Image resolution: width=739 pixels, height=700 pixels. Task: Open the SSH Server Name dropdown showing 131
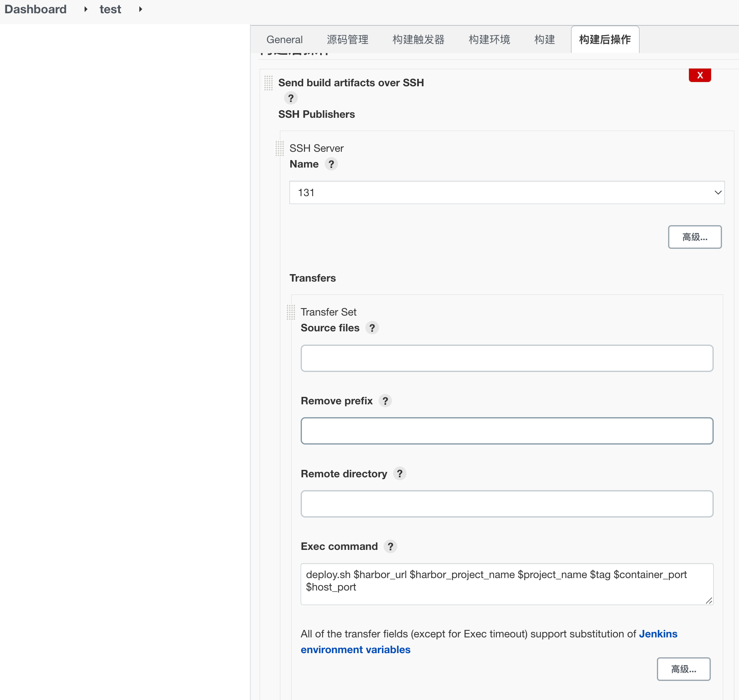(507, 192)
